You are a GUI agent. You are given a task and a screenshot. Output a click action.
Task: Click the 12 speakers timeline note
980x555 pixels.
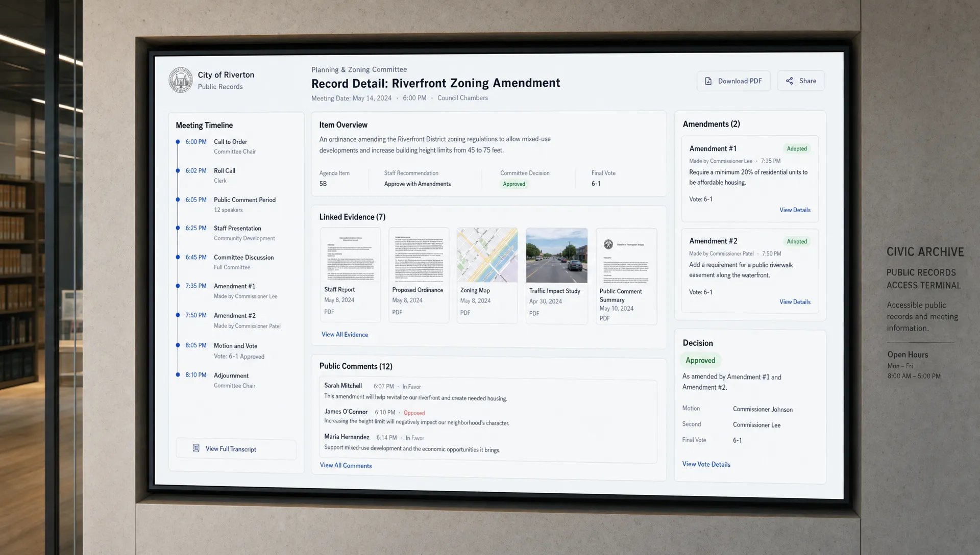click(x=228, y=210)
